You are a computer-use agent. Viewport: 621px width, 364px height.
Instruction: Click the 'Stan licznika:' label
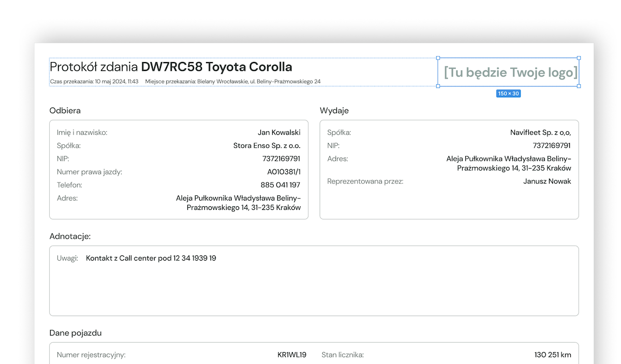pyautogui.click(x=343, y=355)
